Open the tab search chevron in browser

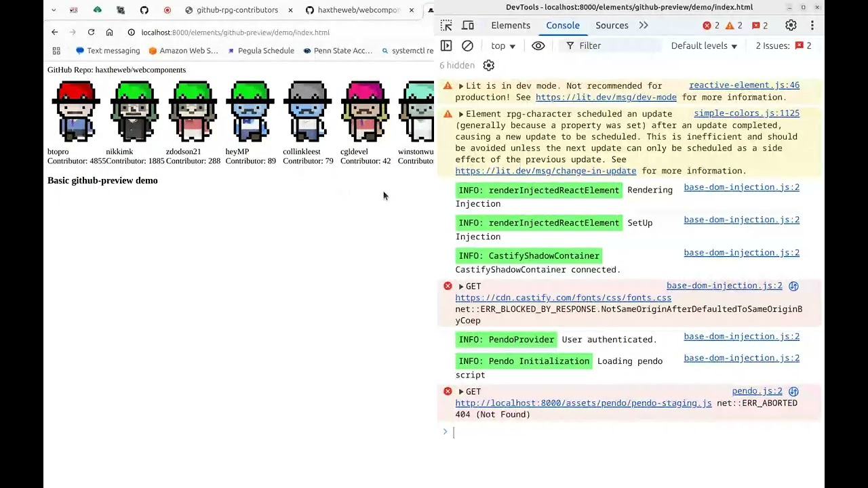tap(54, 9)
